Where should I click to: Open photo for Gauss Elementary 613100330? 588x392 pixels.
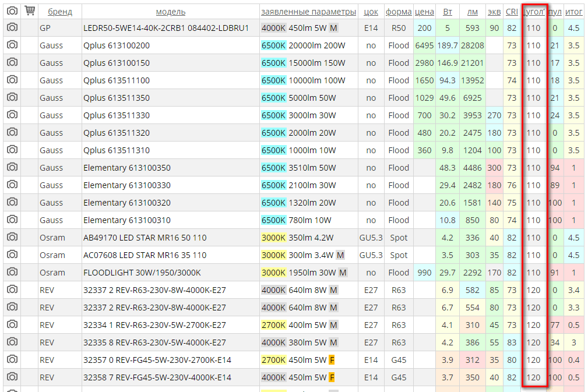coord(12,185)
